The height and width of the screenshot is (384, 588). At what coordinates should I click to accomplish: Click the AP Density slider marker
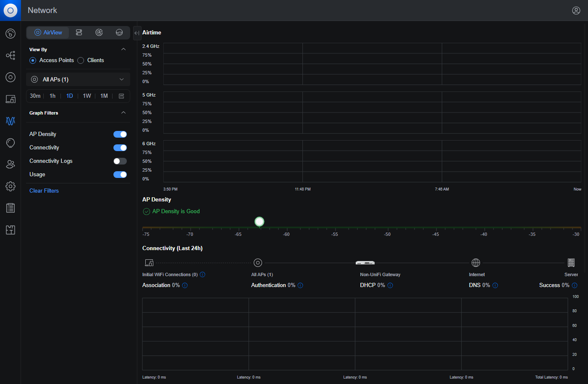click(260, 222)
